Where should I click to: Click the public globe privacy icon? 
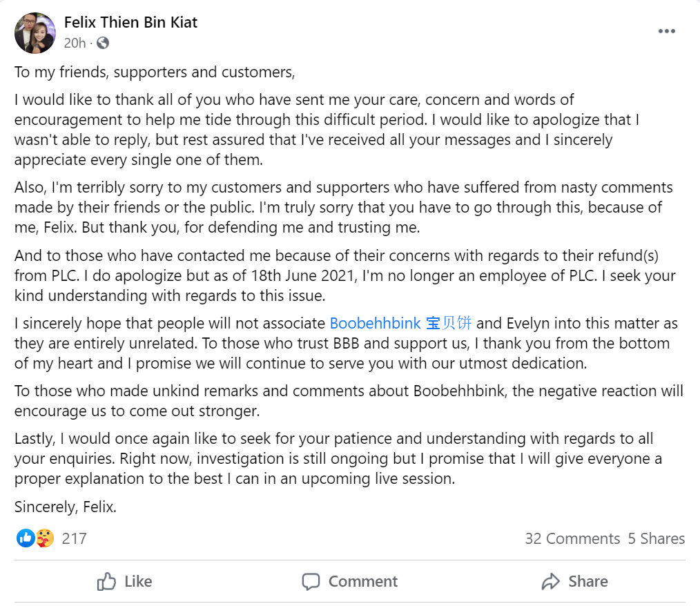click(x=103, y=43)
